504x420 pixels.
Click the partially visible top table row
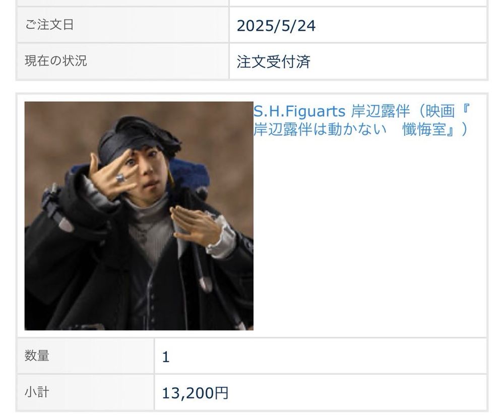pyautogui.click(x=252, y=3)
